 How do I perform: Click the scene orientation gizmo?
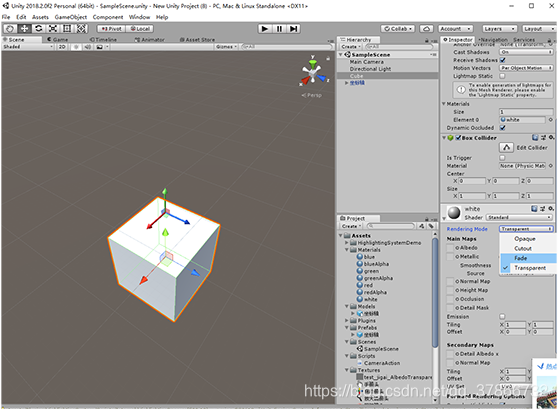(313, 73)
